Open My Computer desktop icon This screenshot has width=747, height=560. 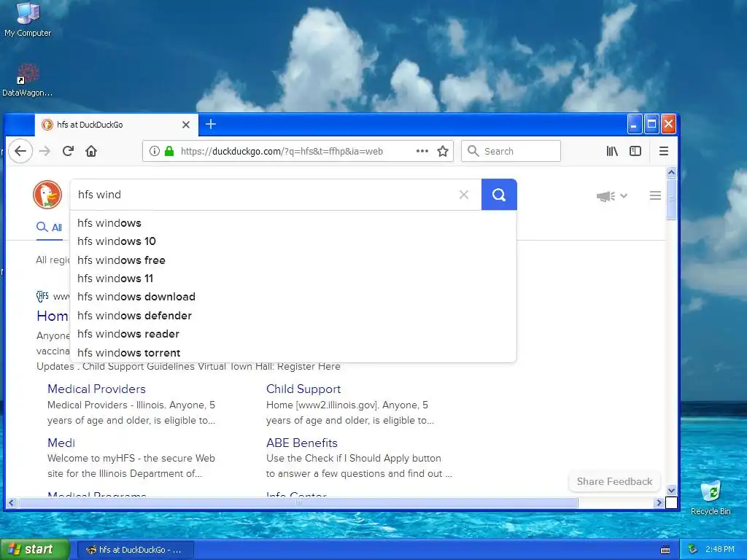[28, 20]
